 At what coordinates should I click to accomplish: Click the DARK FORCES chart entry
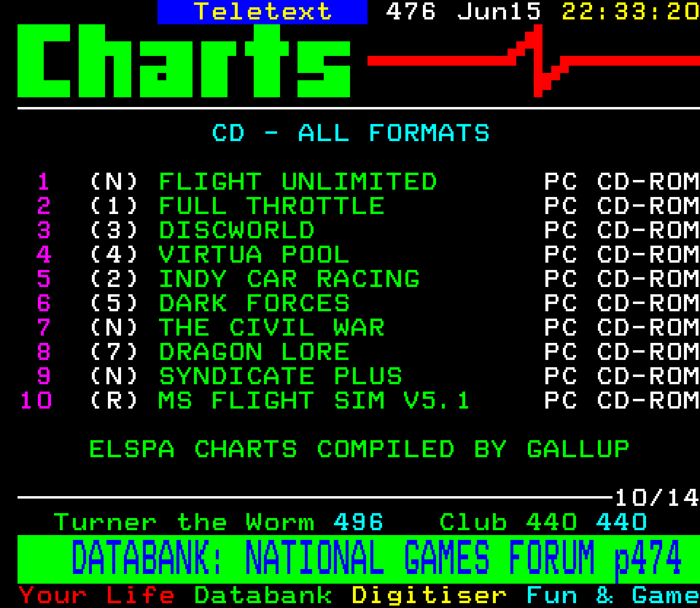tap(254, 304)
